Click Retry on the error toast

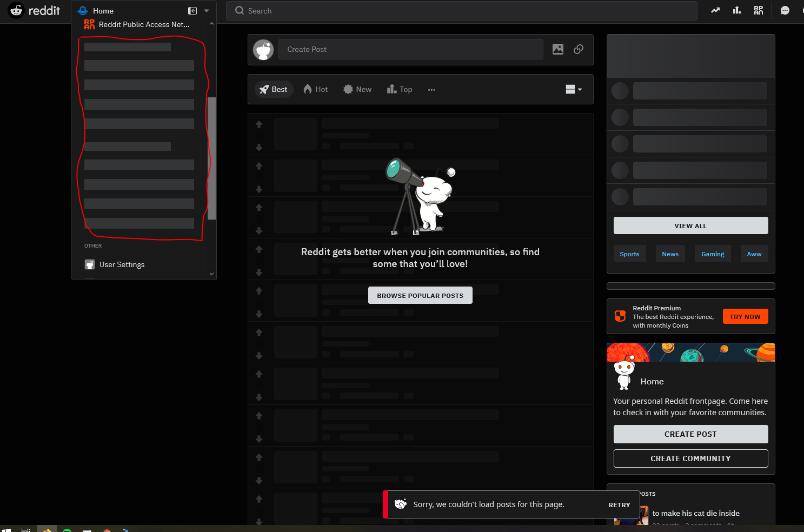(x=619, y=504)
